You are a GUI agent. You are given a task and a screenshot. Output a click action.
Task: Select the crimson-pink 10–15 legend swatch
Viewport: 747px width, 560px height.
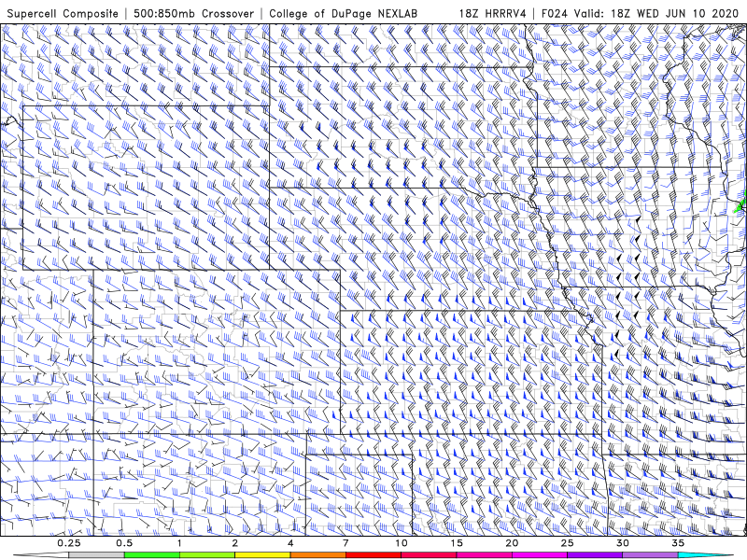click(x=429, y=555)
